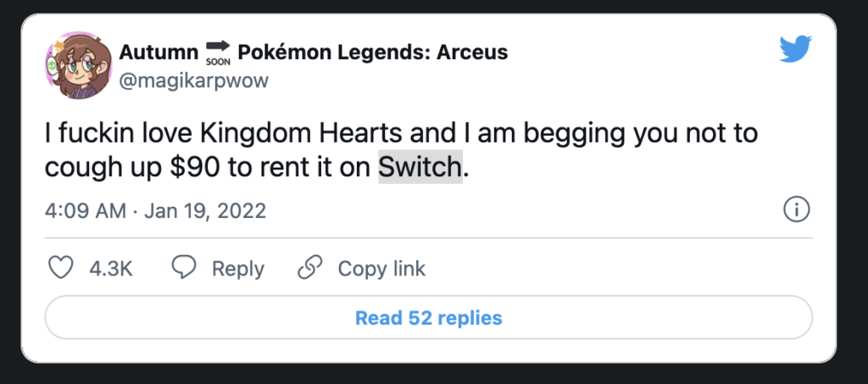Click the display name Autumn
This screenshot has height=384, width=868.
tap(157, 53)
